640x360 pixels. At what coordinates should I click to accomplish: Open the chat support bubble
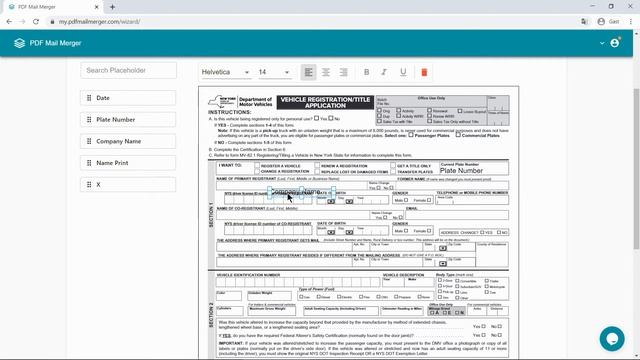(x=612, y=339)
